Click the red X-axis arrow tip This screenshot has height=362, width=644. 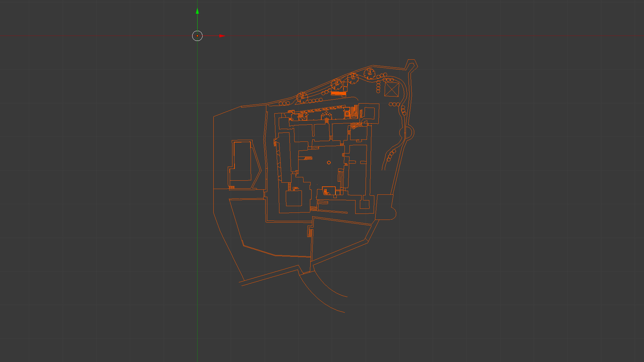[222, 36]
